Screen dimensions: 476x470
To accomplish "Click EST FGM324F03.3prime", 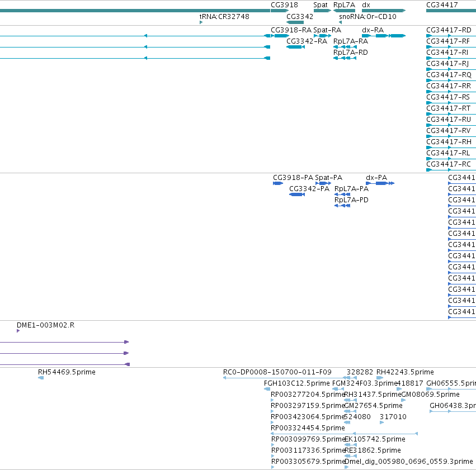I will pyautogui.click(x=365, y=383).
